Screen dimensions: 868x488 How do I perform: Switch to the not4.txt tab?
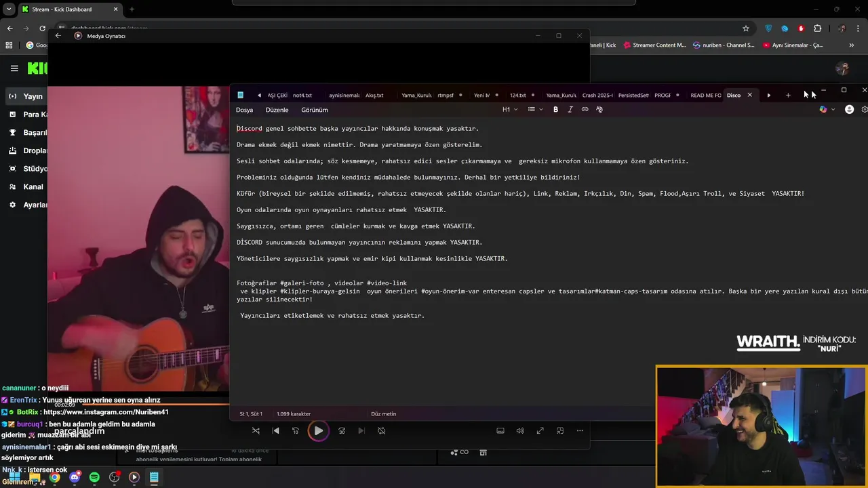[x=302, y=96]
